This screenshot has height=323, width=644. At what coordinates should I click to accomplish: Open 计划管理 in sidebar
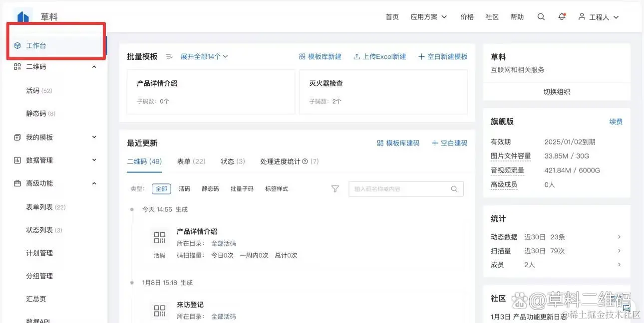[x=39, y=253]
